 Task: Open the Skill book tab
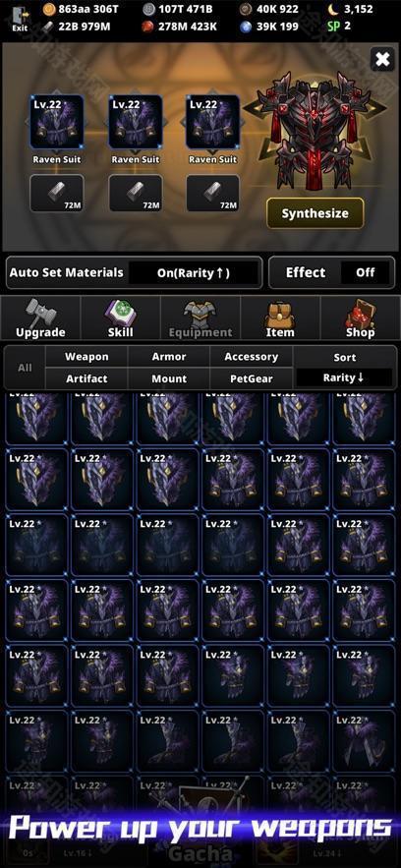[121, 318]
